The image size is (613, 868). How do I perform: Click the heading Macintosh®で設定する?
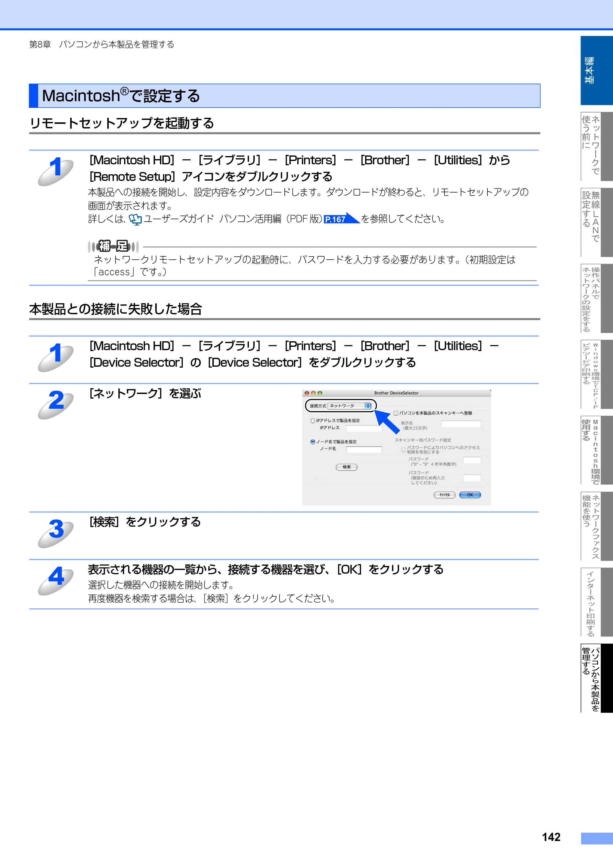[x=121, y=96]
